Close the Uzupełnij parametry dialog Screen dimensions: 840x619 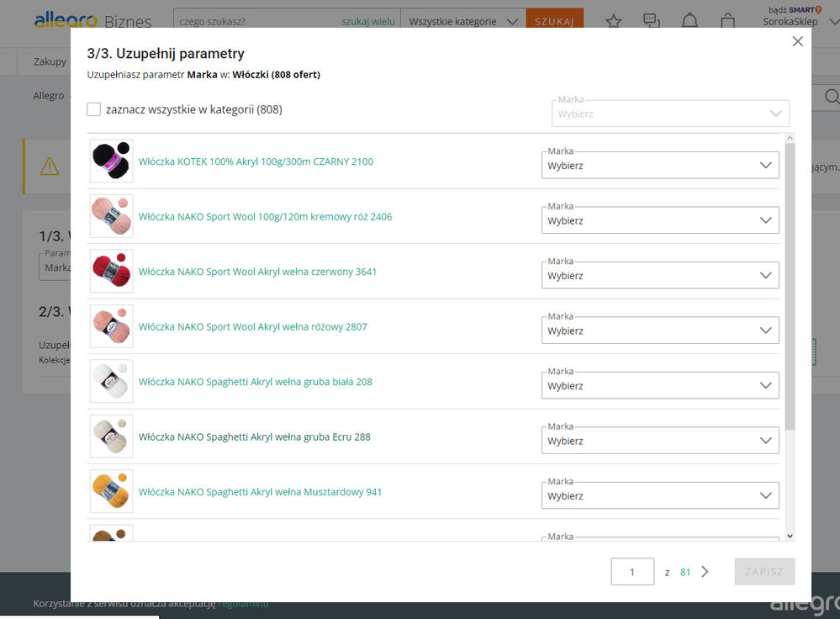point(797,42)
